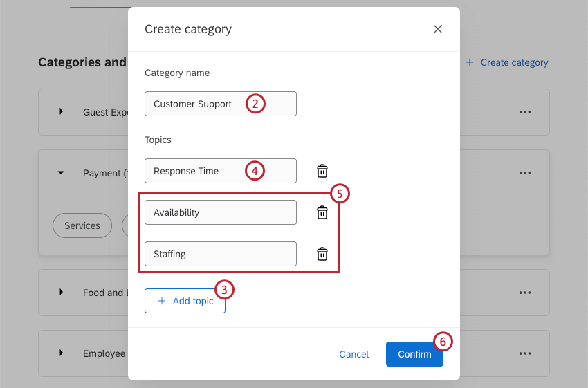
Task: Delete the Availability topic
Action: [x=322, y=212]
